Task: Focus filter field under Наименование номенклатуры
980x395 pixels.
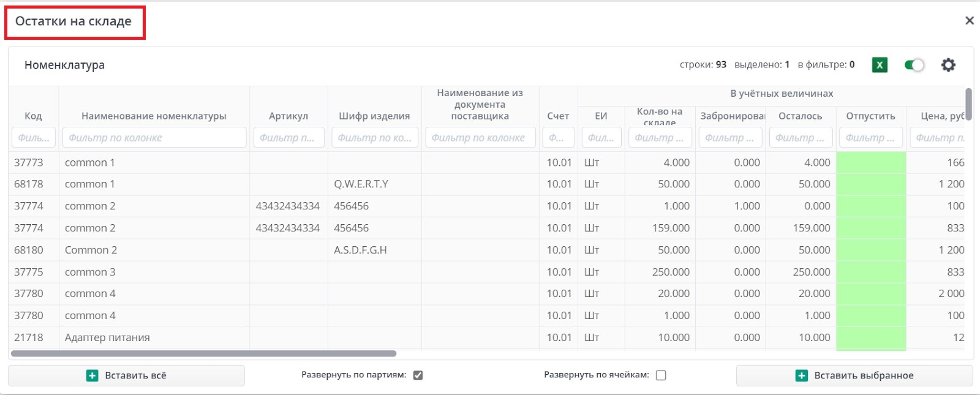Action: 154,138
